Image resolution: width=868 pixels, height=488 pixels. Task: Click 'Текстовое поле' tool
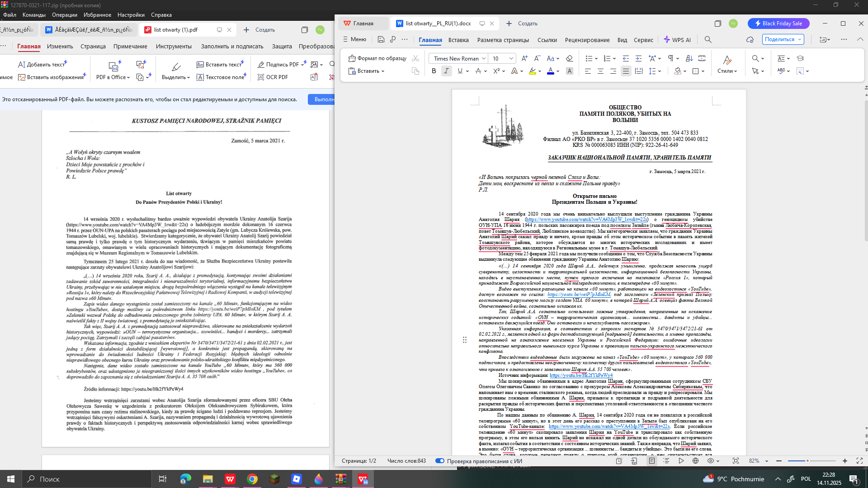click(x=221, y=77)
